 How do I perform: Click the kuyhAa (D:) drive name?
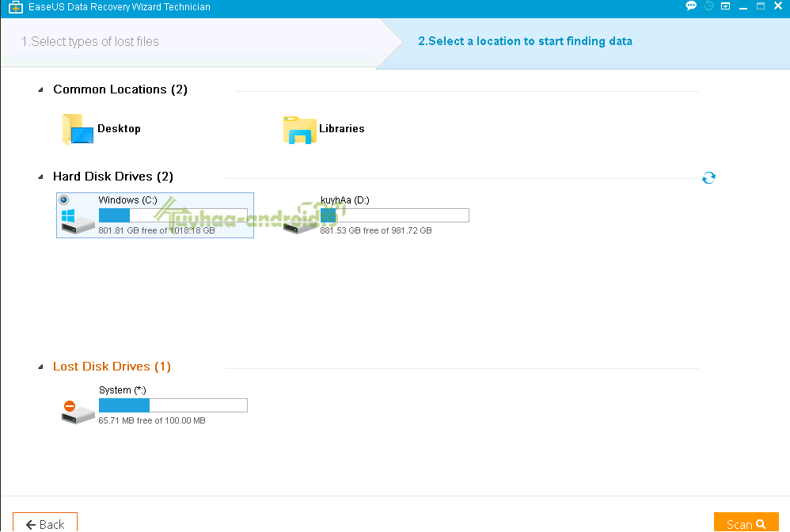(345, 200)
